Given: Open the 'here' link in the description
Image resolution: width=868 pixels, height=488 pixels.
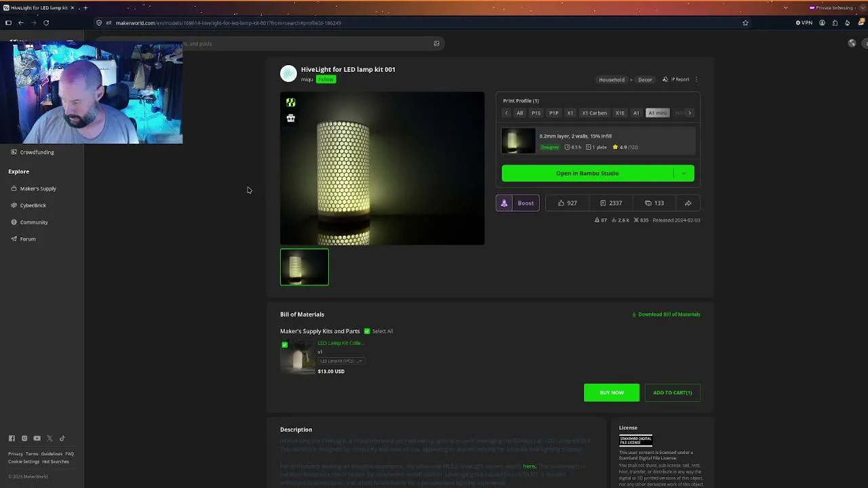Looking at the screenshot, I should (529, 466).
